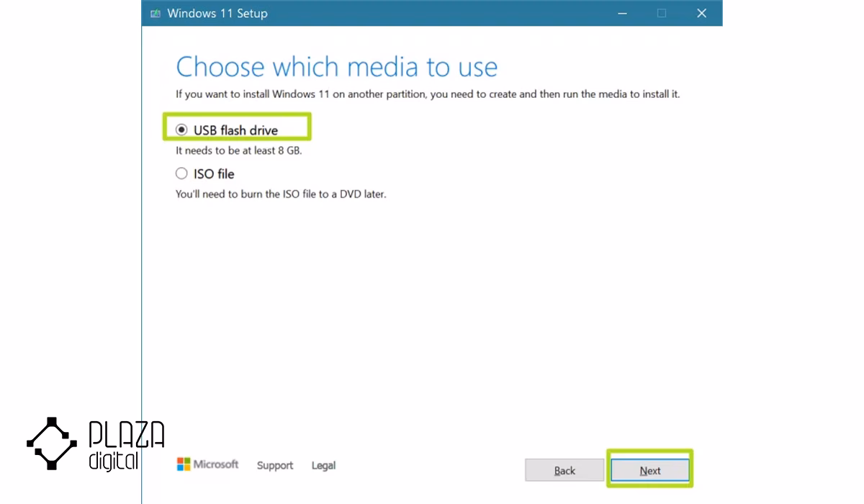
Task: Click the 'You'll need to burn the ISO file' text
Action: 281,194
